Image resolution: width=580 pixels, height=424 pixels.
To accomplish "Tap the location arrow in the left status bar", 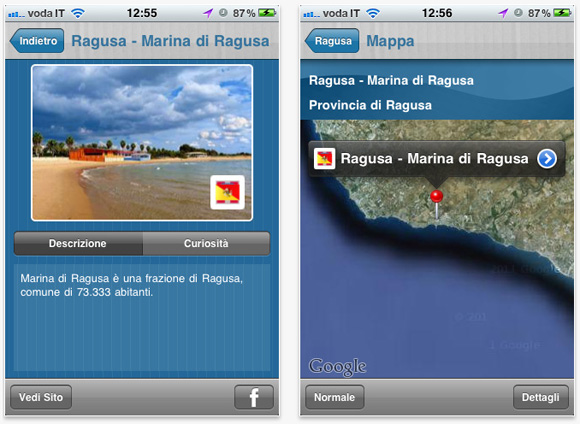I will [208, 13].
